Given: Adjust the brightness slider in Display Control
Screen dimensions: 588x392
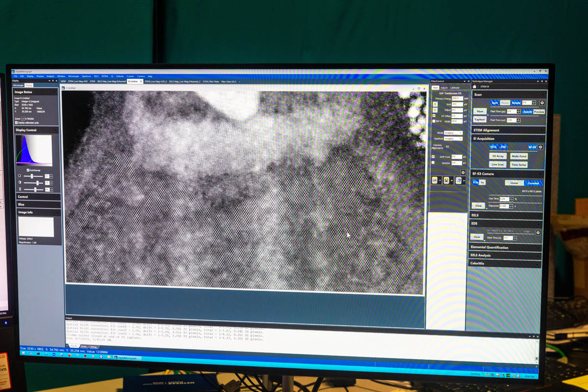Looking at the screenshot, I should (32, 176).
